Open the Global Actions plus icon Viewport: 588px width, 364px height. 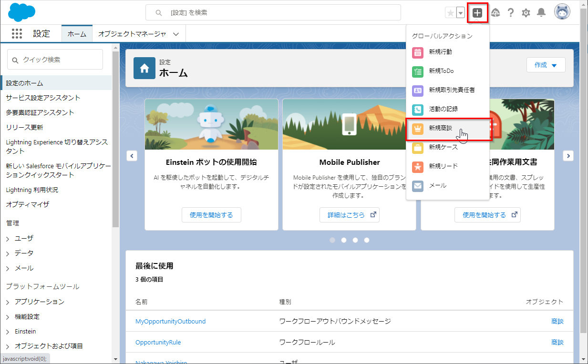click(477, 13)
